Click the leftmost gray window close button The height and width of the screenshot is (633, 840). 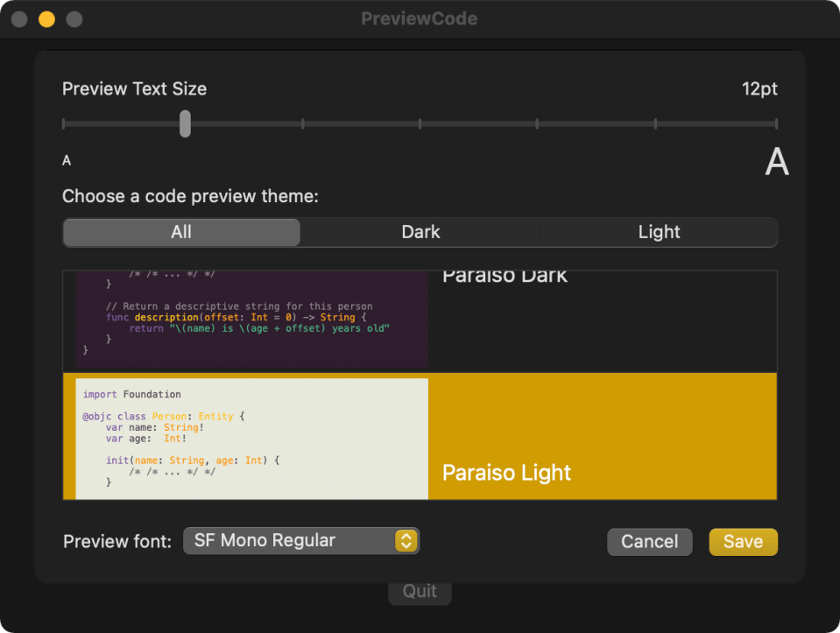(19, 19)
